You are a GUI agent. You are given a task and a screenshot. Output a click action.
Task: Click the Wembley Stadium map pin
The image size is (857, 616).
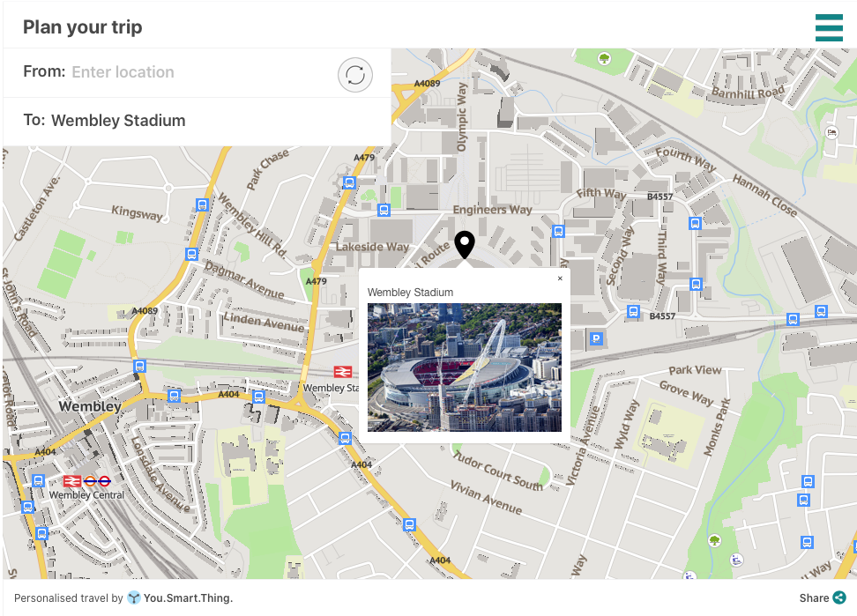(x=465, y=245)
